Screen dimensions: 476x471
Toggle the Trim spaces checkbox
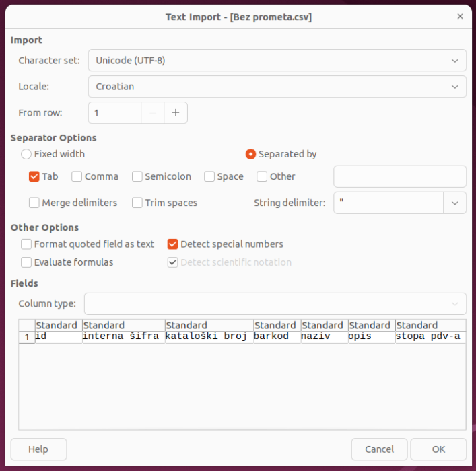point(137,203)
